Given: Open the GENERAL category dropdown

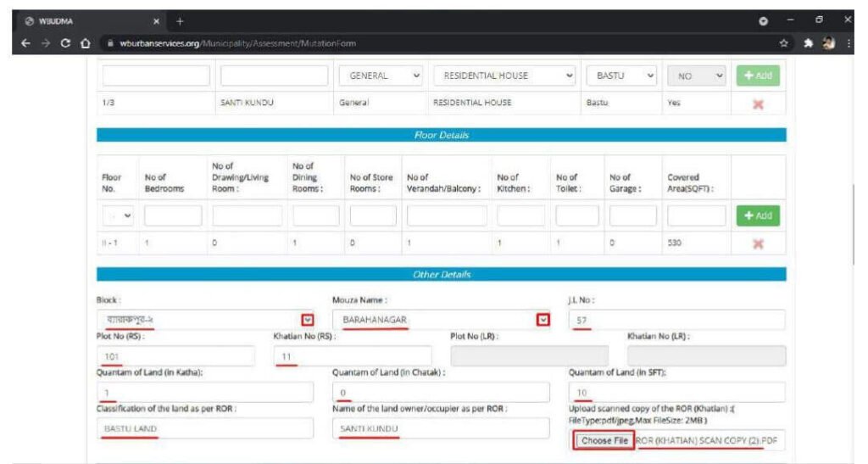Looking at the screenshot, I should (381, 75).
